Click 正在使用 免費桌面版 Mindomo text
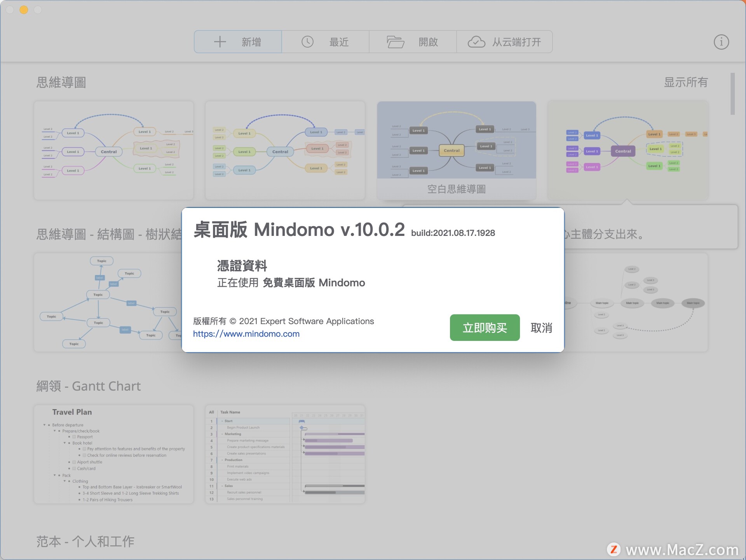This screenshot has height=560, width=746. pyautogui.click(x=291, y=283)
